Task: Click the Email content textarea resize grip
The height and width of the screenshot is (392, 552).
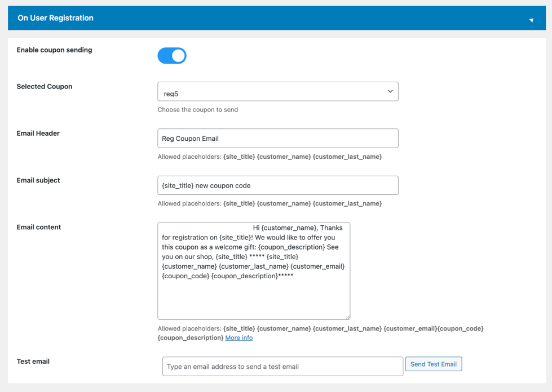Action: 348,317
